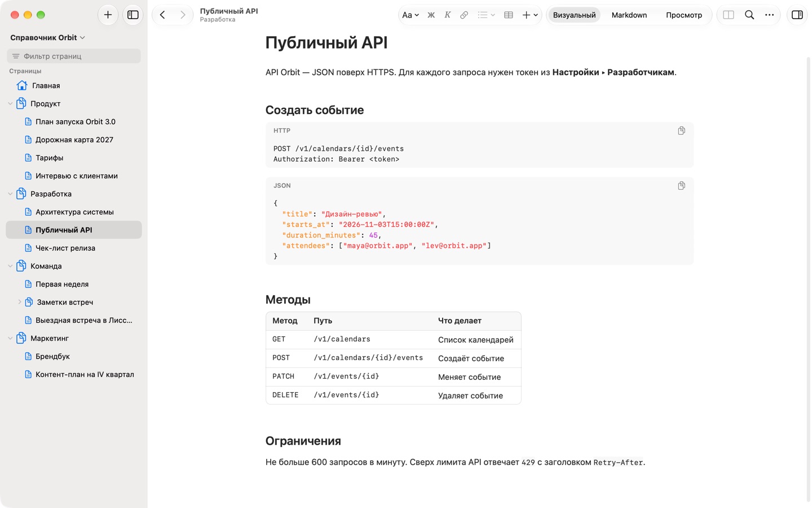
Task: Open Архитектура системы page
Action: [x=74, y=212]
